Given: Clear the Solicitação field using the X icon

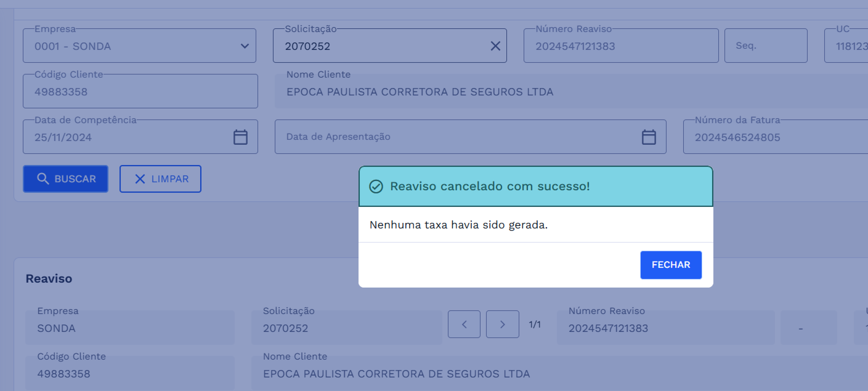Looking at the screenshot, I should click(495, 46).
